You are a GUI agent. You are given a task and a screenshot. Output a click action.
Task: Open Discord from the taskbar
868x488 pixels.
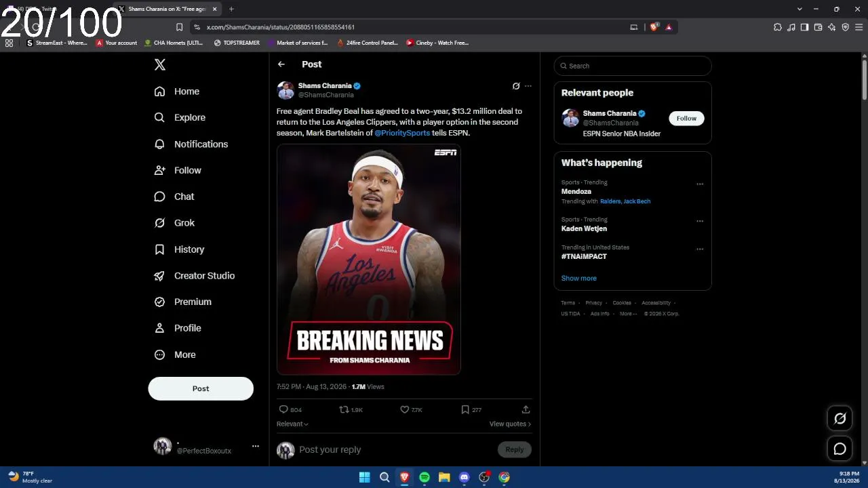tap(464, 477)
